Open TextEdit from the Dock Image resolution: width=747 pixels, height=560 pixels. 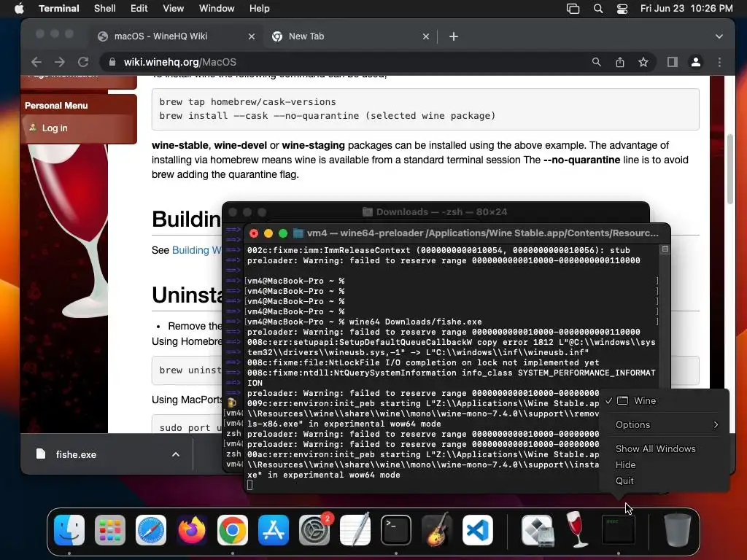pos(355,530)
